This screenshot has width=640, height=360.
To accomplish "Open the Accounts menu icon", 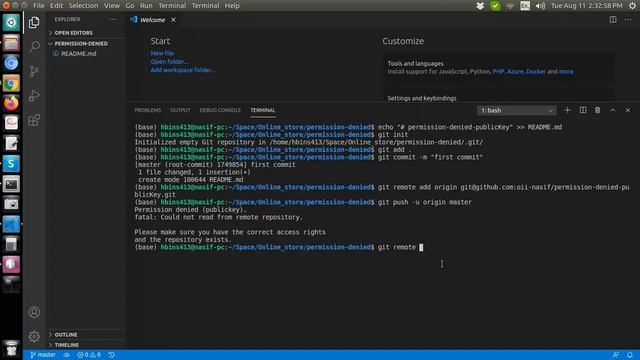I will tap(34, 312).
